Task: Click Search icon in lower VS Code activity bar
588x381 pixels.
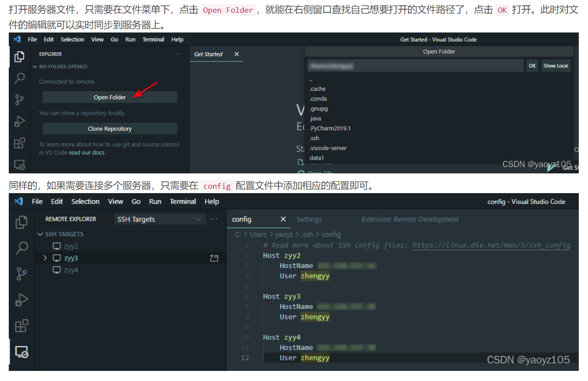Action: (22, 248)
